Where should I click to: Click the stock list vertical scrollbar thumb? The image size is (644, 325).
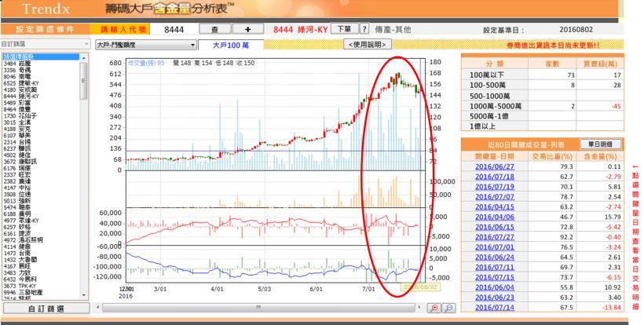84,80
